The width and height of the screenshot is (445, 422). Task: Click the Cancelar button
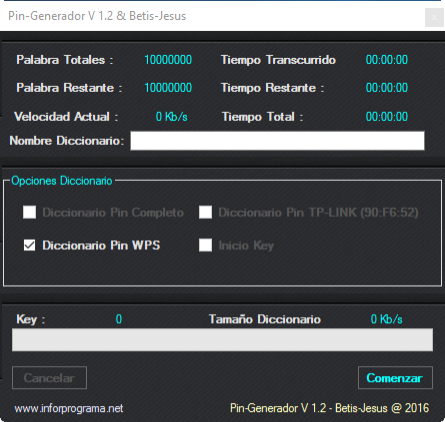[x=49, y=378]
